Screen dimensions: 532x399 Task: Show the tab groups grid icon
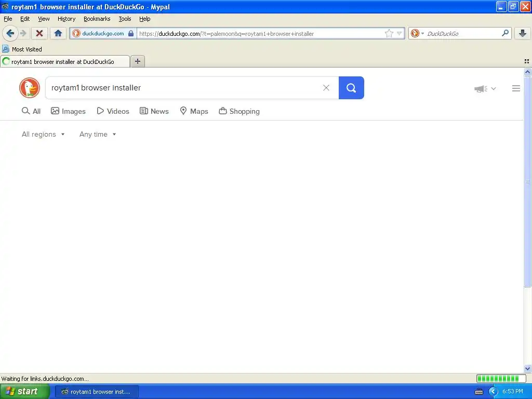tap(527, 61)
